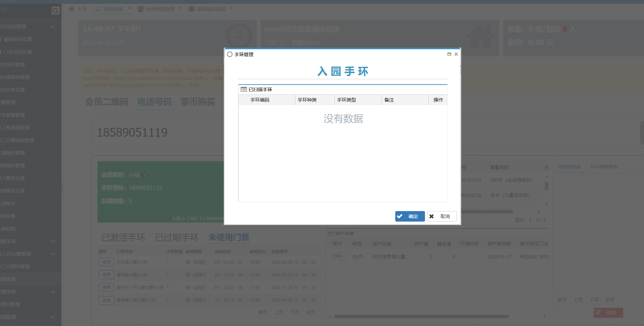Click the members icon on 会员资料管理 tab
Screen dimensions: 644x326
pyautogui.click(x=141, y=9)
